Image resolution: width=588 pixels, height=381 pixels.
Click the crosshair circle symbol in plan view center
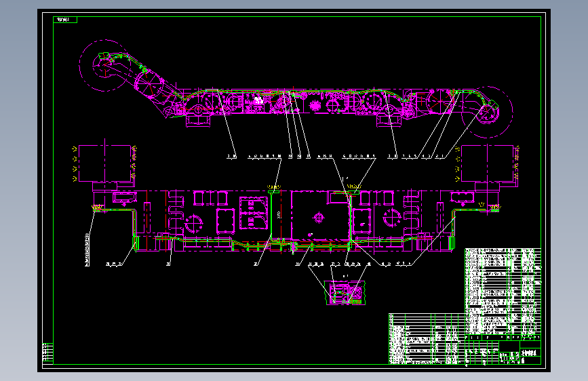(x=319, y=217)
